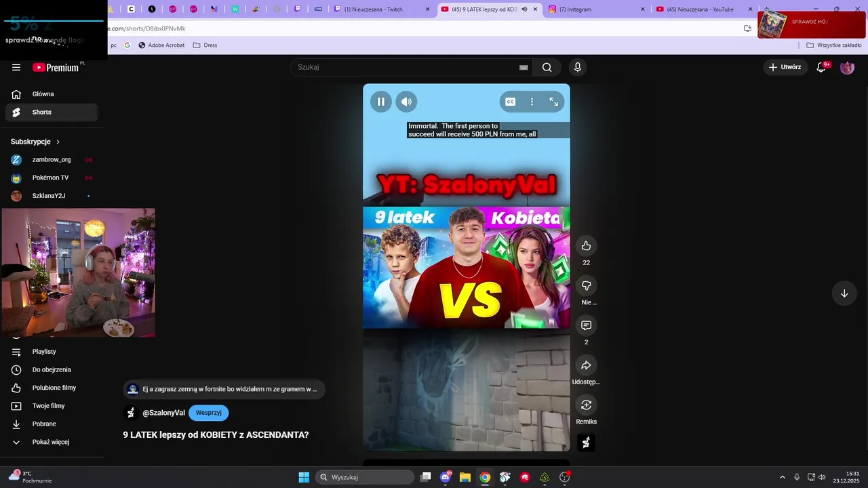Image resolution: width=868 pixels, height=488 pixels.
Task: Toggle closed captions on the Short
Action: click(511, 102)
